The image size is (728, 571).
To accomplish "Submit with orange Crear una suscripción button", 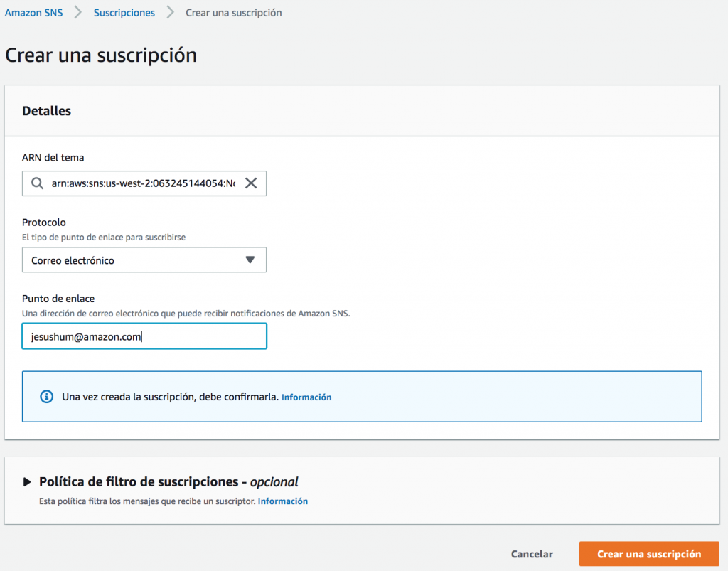I will pos(649,554).
